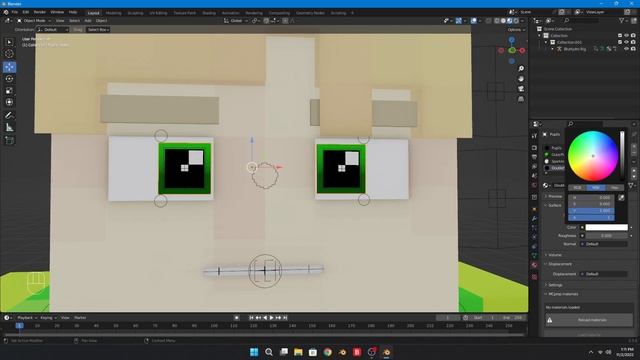Toggle Collection render camera icon
The height and width of the screenshot is (360, 640).
click(633, 36)
